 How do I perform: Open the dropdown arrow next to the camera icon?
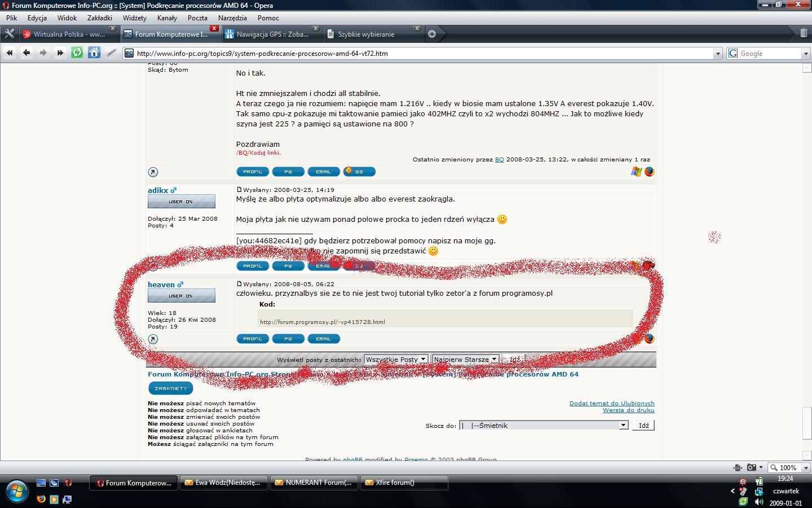click(x=761, y=467)
